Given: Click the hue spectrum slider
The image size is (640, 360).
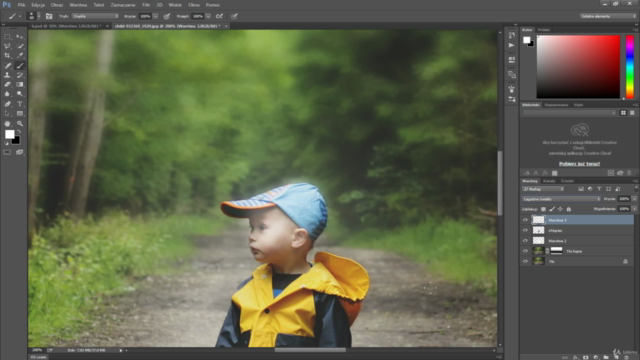Looking at the screenshot, I should click(630, 67).
